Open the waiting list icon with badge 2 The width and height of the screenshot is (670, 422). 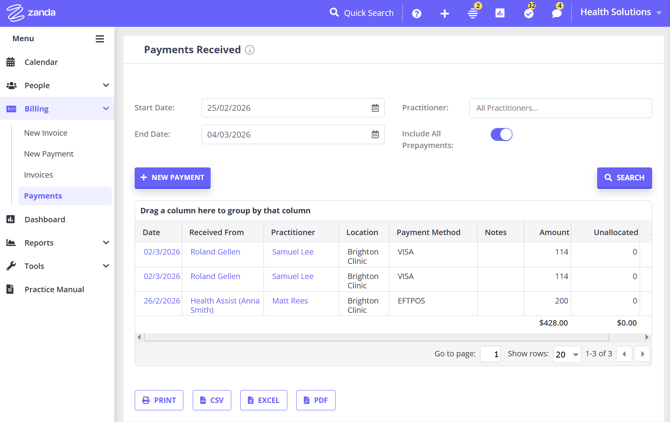(x=473, y=13)
